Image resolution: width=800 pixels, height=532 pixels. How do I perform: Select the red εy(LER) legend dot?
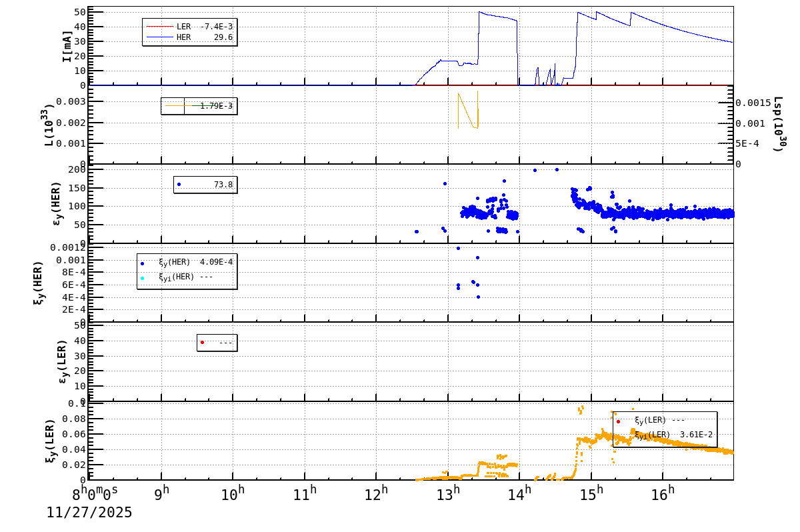pos(202,341)
